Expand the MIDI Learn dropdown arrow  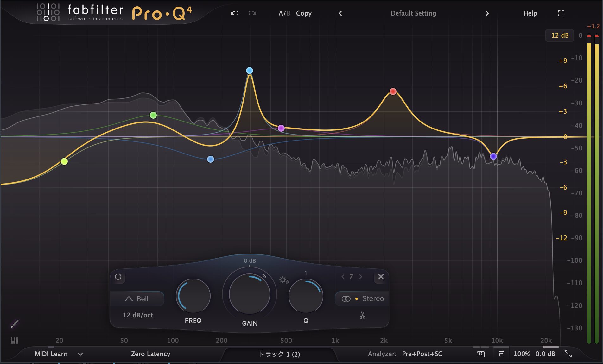click(x=80, y=354)
